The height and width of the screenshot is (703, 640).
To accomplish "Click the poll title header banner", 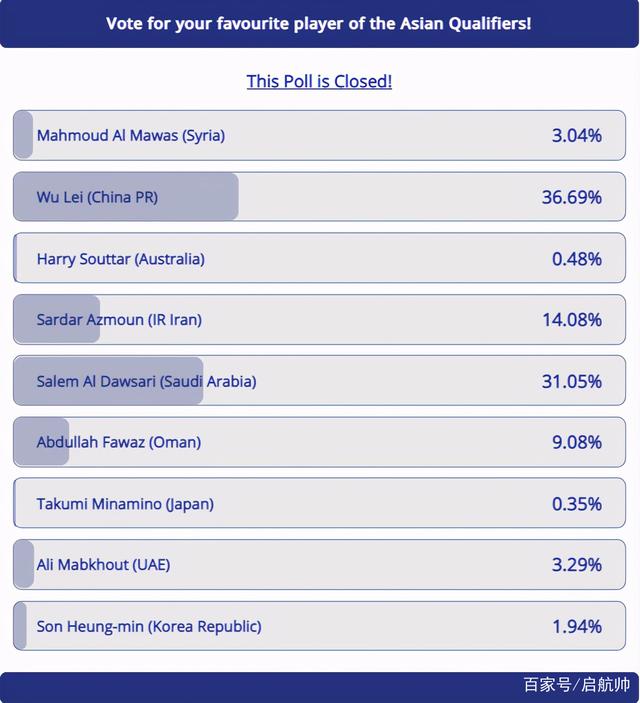I will [x=319, y=23].
